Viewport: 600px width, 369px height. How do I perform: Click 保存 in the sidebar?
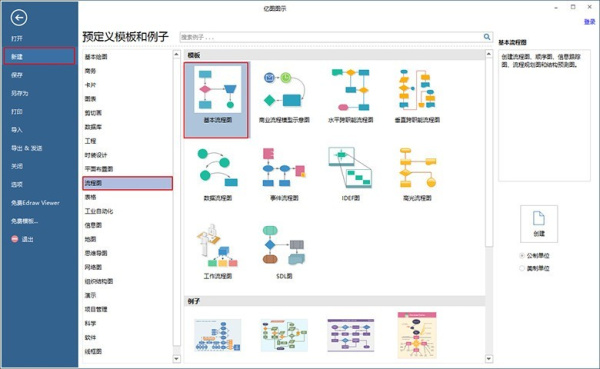point(16,75)
